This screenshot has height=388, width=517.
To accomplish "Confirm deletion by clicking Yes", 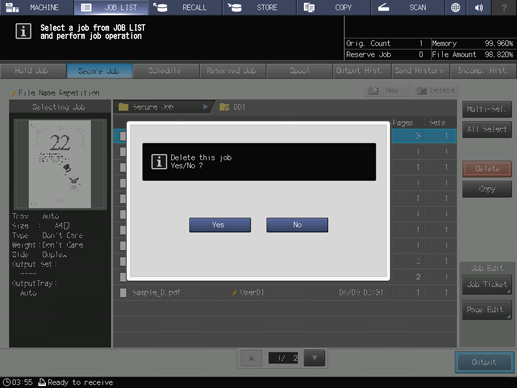I will (x=220, y=225).
